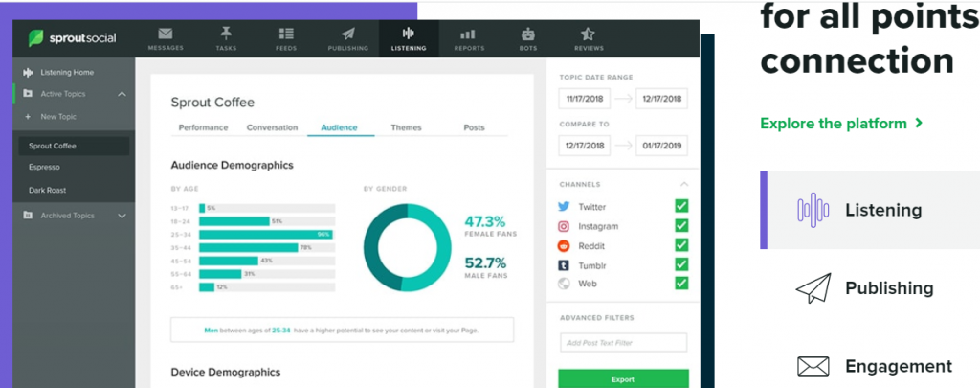Uncheck the Web channel checkbox

(x=681, y=284)
